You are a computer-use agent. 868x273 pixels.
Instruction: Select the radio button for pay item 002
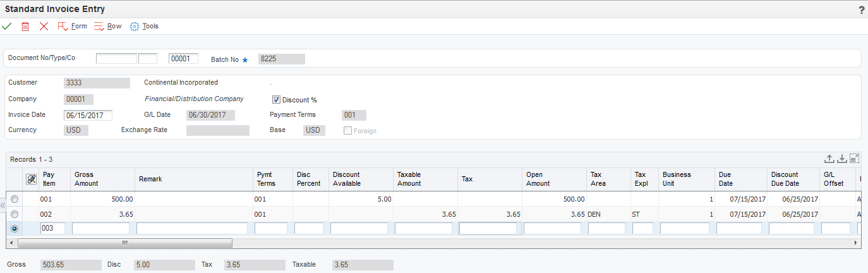tap(14, 214)
